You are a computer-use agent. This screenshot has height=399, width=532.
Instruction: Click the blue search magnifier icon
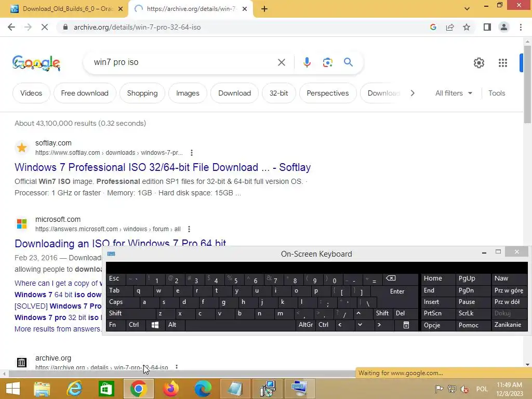(348, 62)
